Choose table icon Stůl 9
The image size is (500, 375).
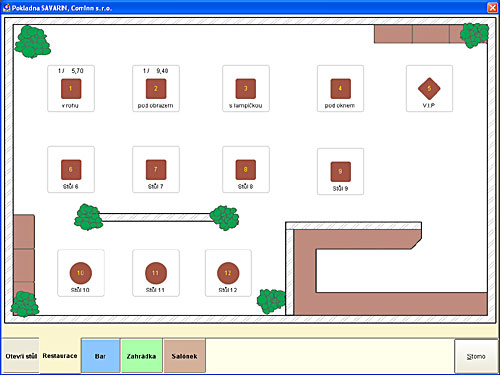[x=340, y=172]
